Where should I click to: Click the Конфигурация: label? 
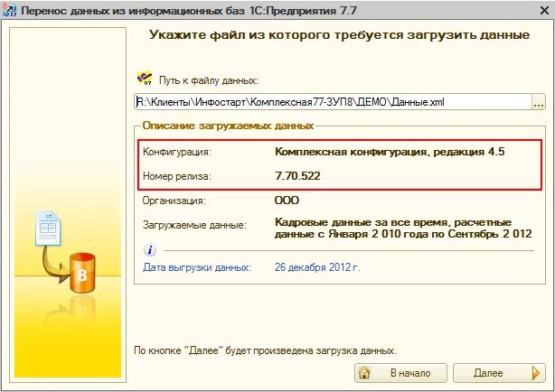tap(177, 152)
